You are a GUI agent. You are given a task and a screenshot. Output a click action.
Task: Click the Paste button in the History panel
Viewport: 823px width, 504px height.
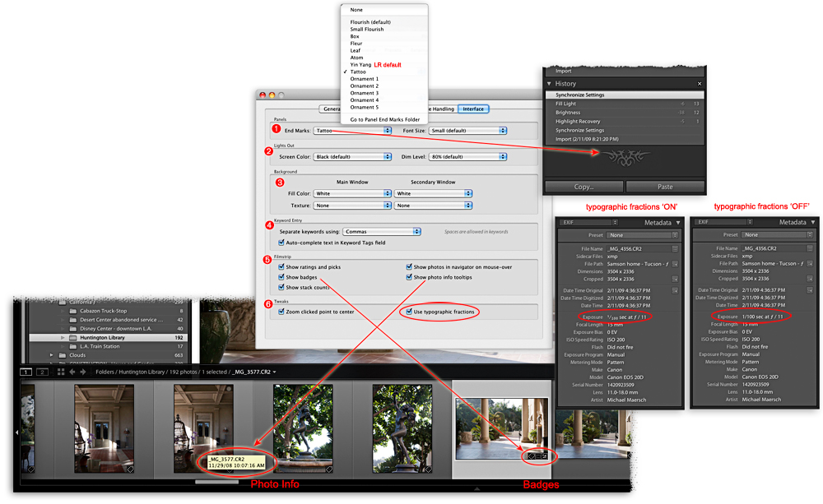click(667, 186)
